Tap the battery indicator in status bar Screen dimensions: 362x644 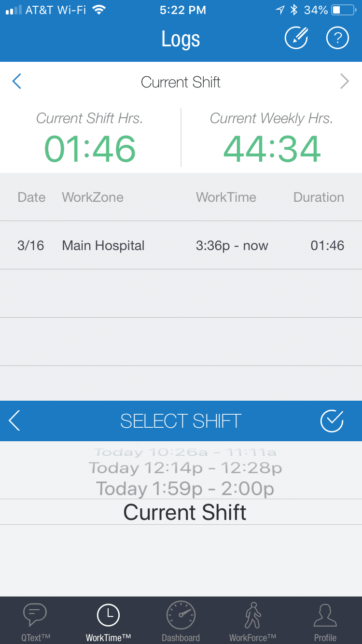click(x=343, y=10)
